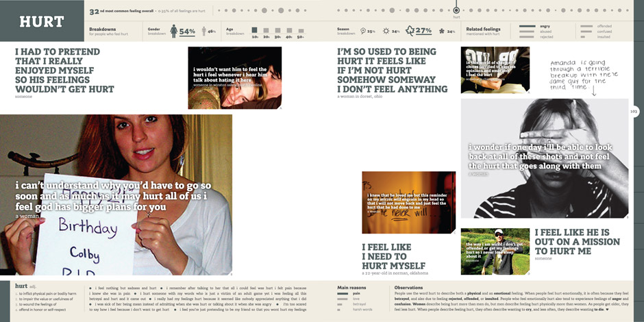The height and width of the screenshot is (322, 644).
Task: Click the quote "I'm so used to being hurt"
Action: [393, 71]
